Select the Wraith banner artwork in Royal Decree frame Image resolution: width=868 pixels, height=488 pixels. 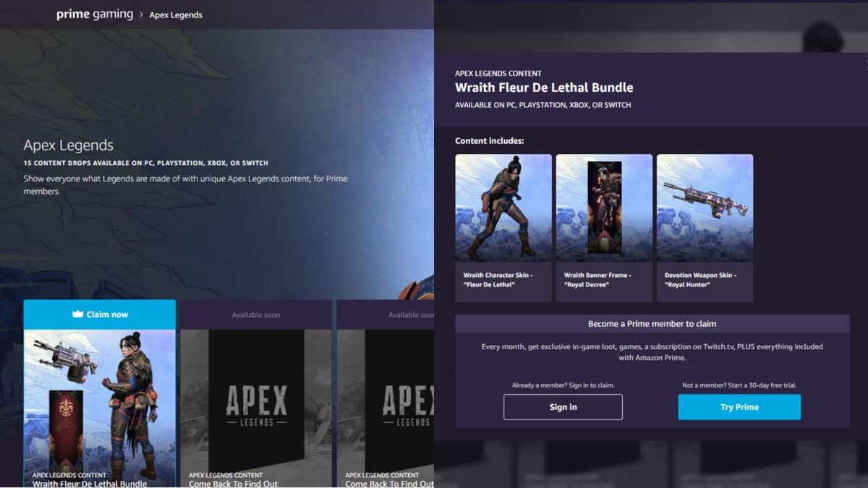[604, 207]
